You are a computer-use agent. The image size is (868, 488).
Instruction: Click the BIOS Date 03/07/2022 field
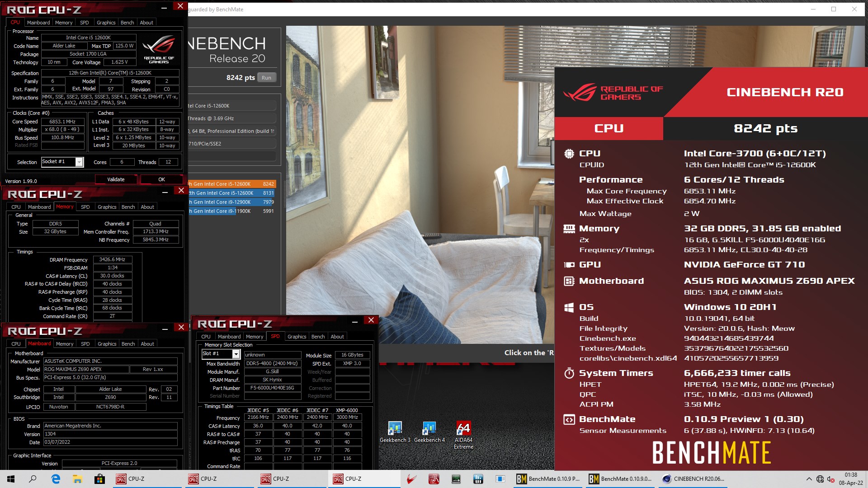click(x=110, y=442)
